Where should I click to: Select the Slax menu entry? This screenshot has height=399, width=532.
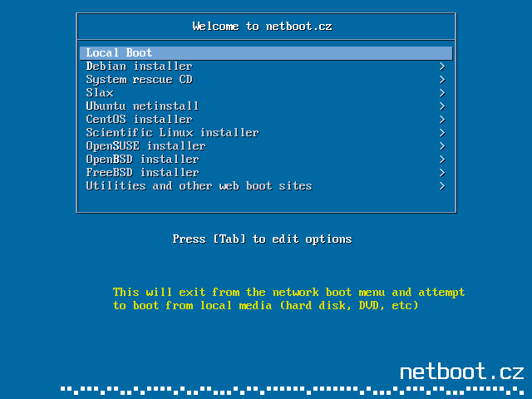tap(100, 93)
